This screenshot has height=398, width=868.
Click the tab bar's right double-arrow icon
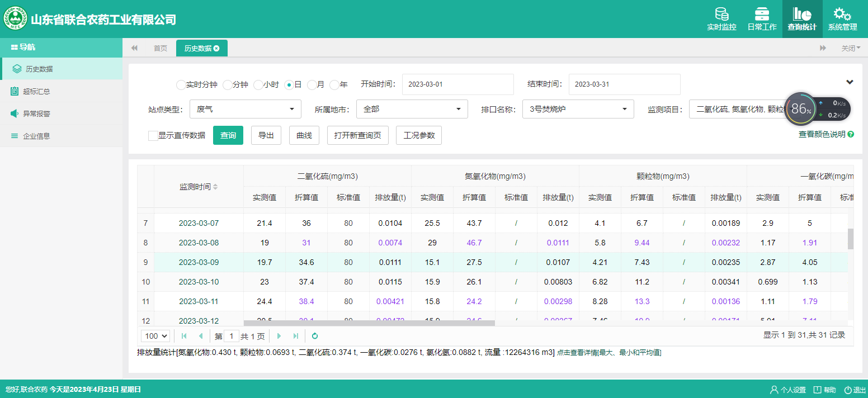coord(823,48)
